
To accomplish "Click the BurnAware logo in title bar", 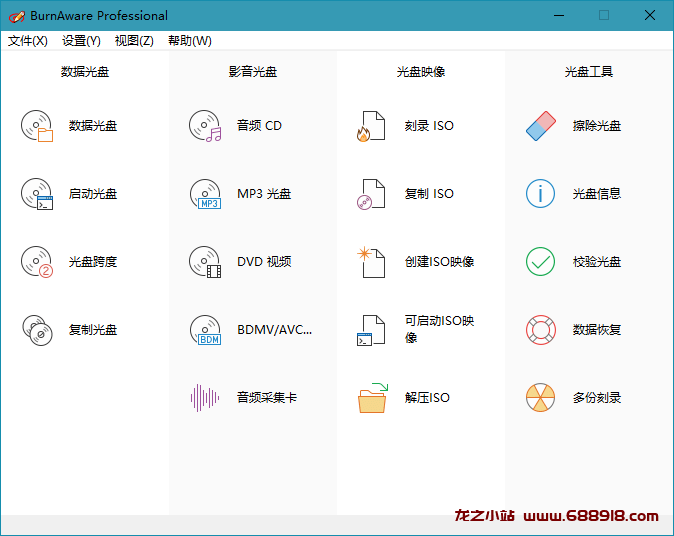I will coord(17,16).
